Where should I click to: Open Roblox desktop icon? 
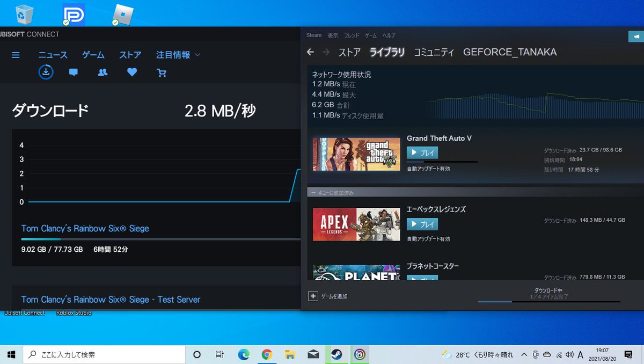pyautogui.click(x=123, y=14)
